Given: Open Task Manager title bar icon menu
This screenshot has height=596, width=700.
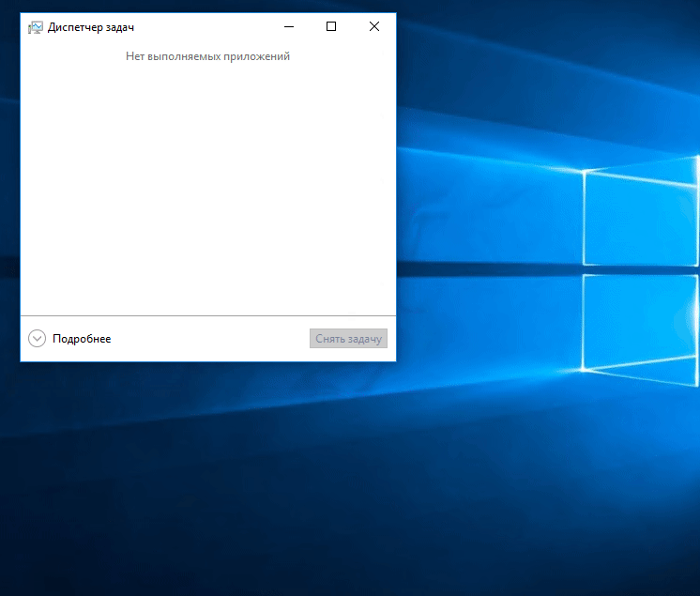Looking at the screenshot, I should tap(36, 27).
